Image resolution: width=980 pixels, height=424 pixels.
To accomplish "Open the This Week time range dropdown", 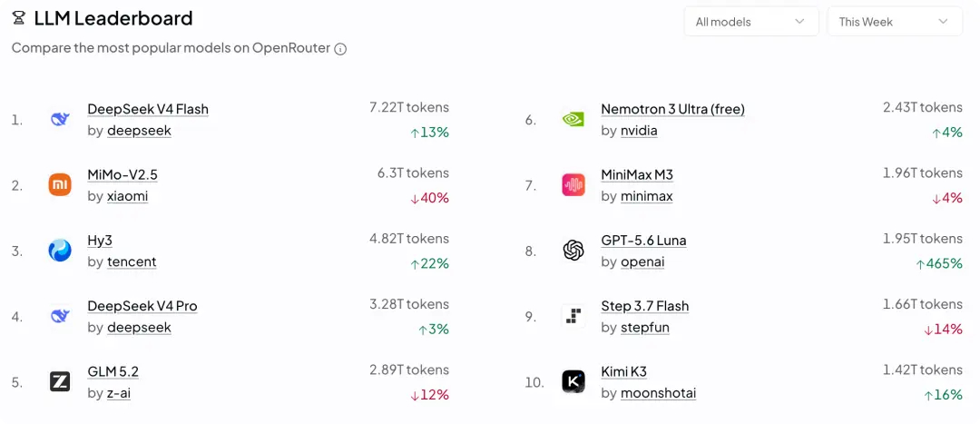I will (x=895, y=21).
